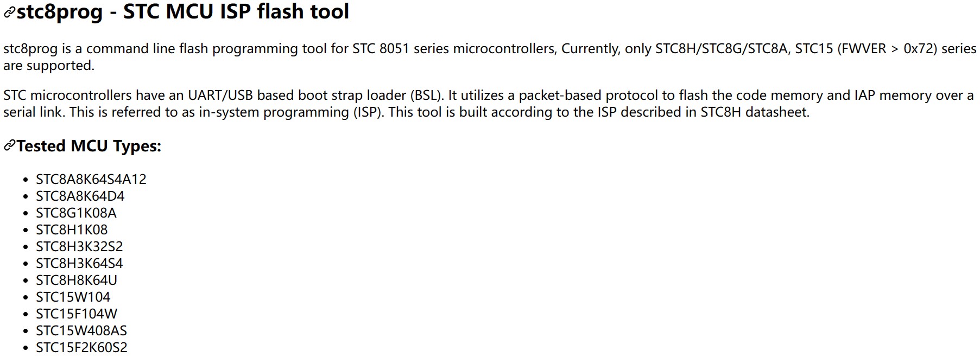Click the STC8H1K08 entry
The image size is (980, 357).
click(72, 229)
